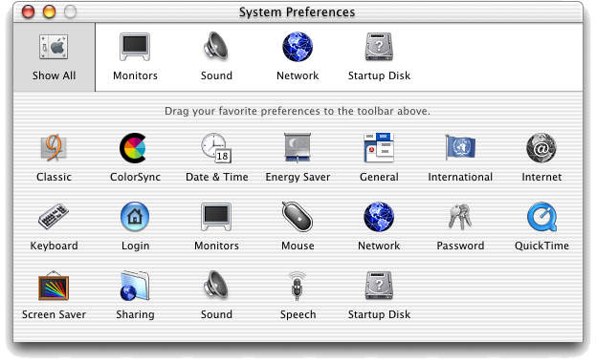The height and width of the screenshot is (364, 596).
Task: Minimize System Preferences with the yellow button
Action: click(49, 11)
